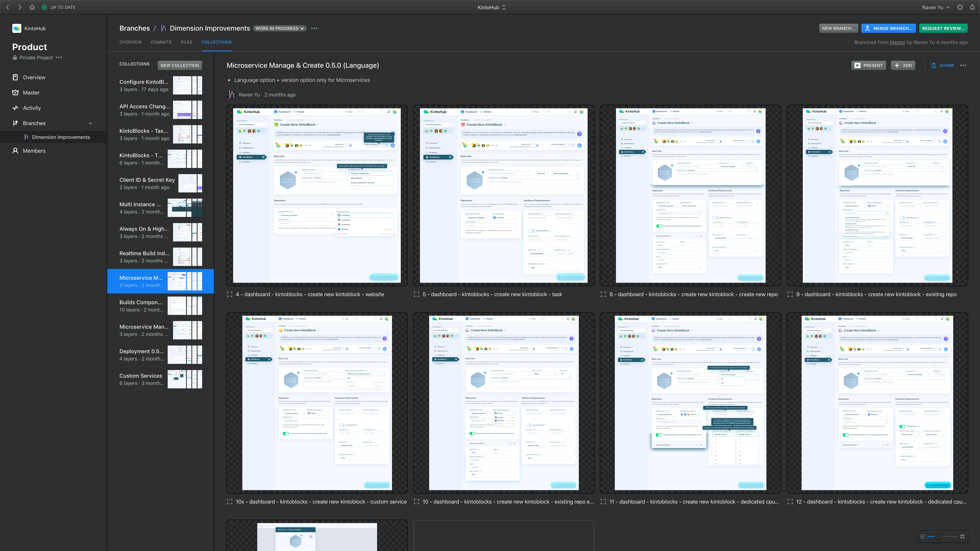Click the New Branch button
The image size is (980, 551).
click(x=838, y=29)
